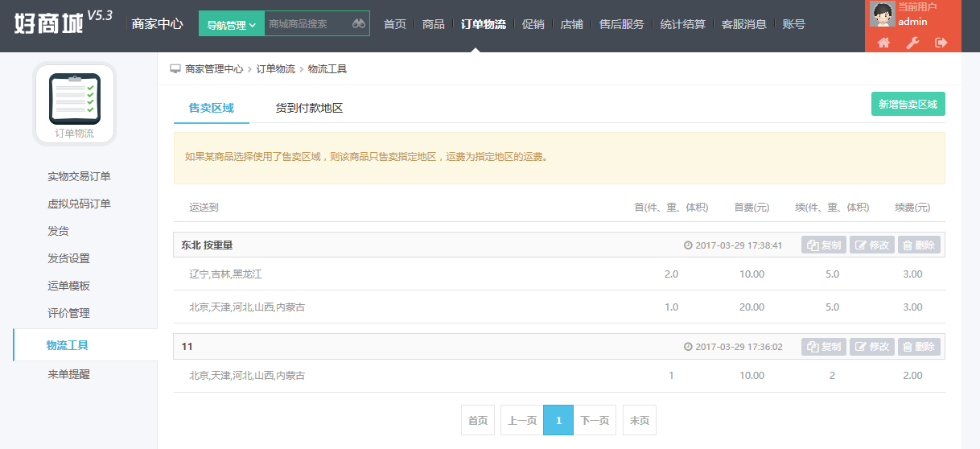Copy the 东北 按重量 sale area
Image resolution: width=980 pixels, height=449 pixels.
point(824,245)
